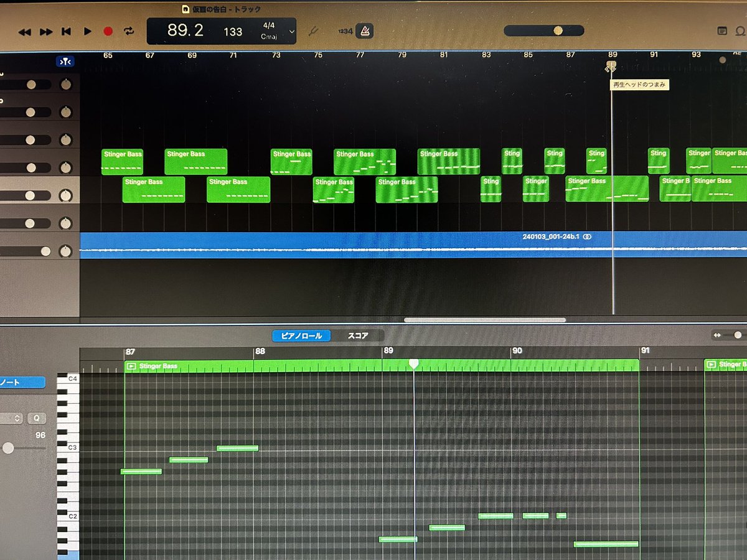This screenshot has height=560, width=747.
Task: Select the ノート tab in the editor inspector
Action: tap(22, 383)
